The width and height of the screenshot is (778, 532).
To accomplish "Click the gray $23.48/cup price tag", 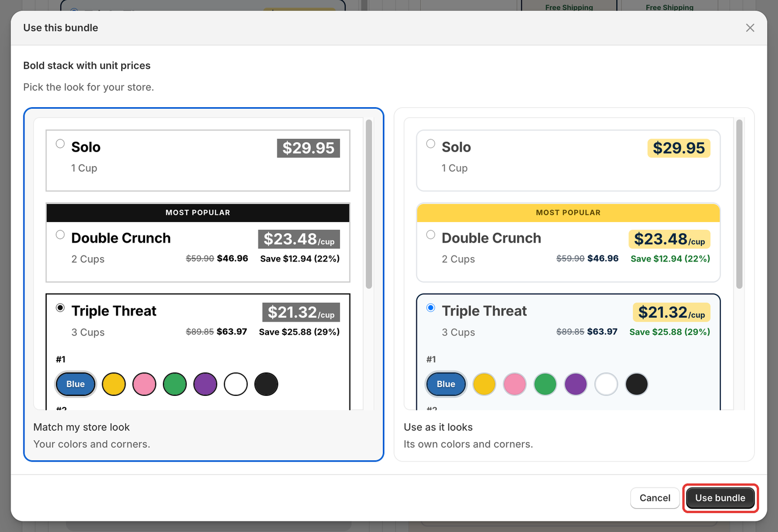I will click(299, 239).
